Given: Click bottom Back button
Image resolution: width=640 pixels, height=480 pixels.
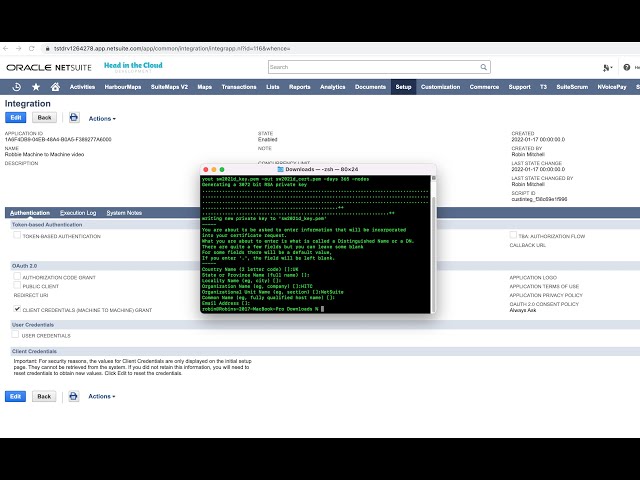Looking at the screenshot, I should [44, 396].
